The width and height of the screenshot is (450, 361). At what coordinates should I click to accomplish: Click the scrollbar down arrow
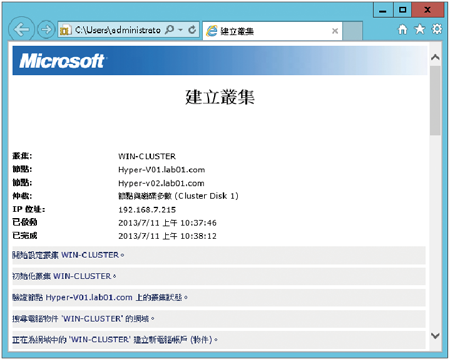tap(435, 336)
